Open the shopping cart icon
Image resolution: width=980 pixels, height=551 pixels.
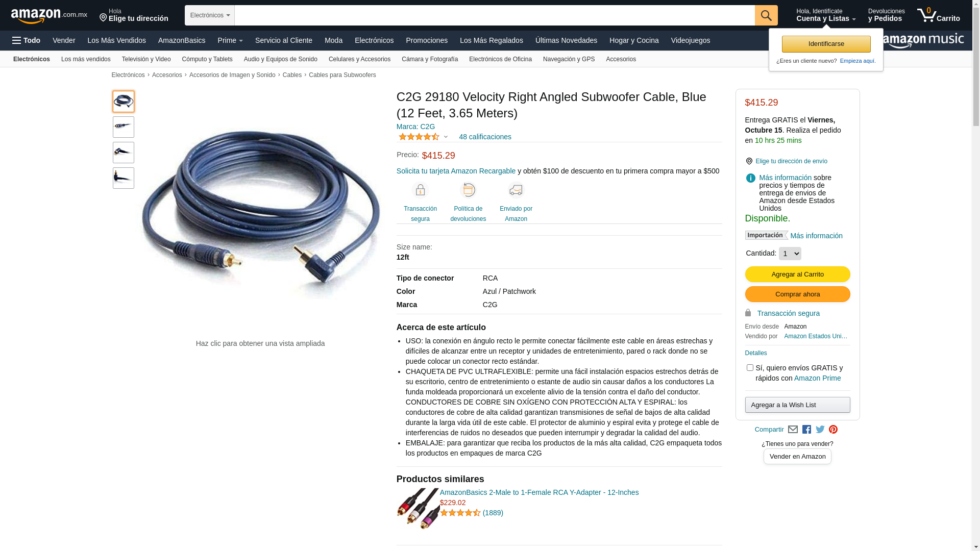938,15
